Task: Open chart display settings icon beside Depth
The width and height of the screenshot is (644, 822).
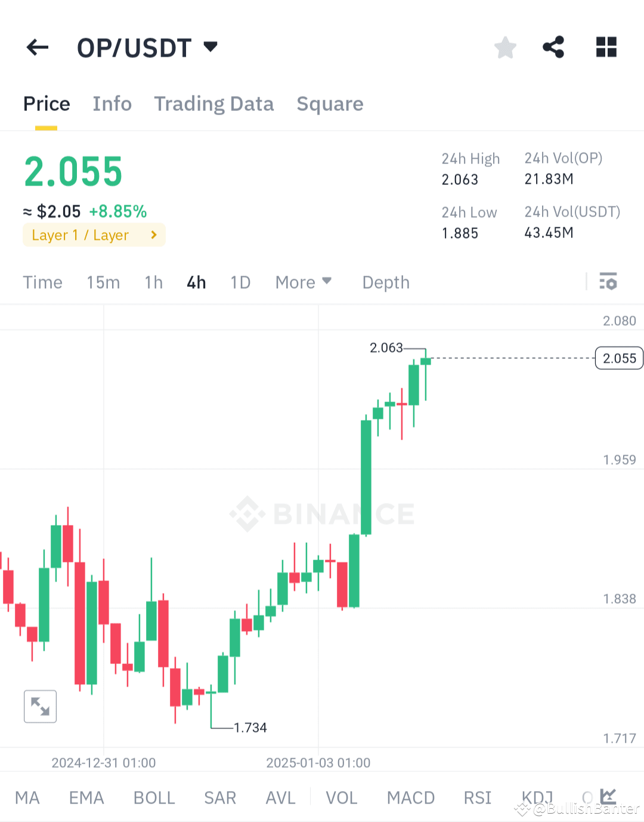Action: point(608,282)
